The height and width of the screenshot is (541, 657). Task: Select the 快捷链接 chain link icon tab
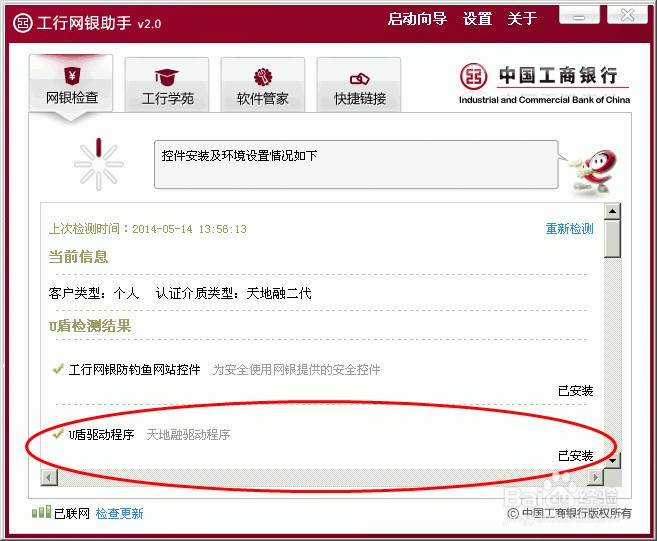(359, 85)
